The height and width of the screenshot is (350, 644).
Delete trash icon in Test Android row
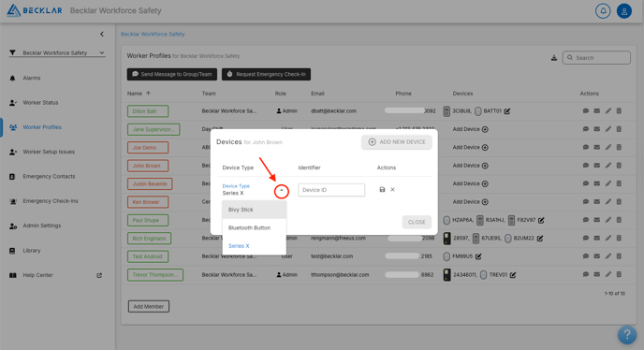click(x=619, y=255)
